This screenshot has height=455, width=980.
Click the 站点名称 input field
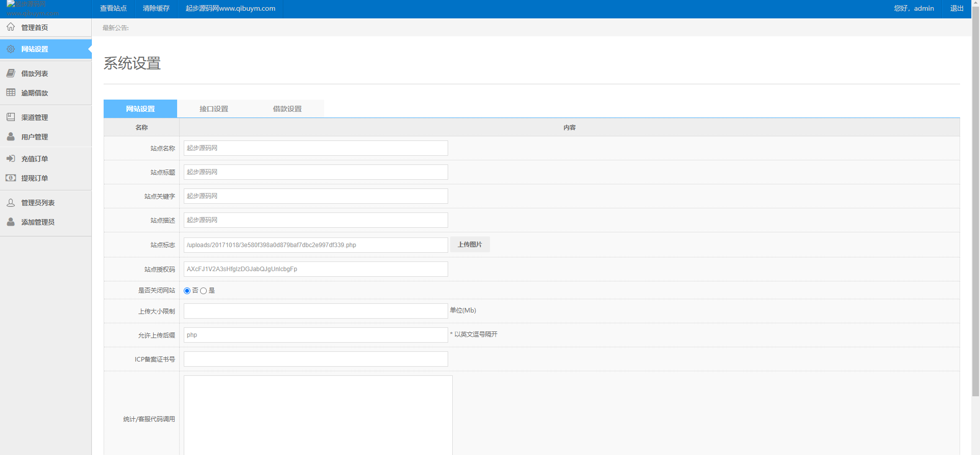pos(315,148)
